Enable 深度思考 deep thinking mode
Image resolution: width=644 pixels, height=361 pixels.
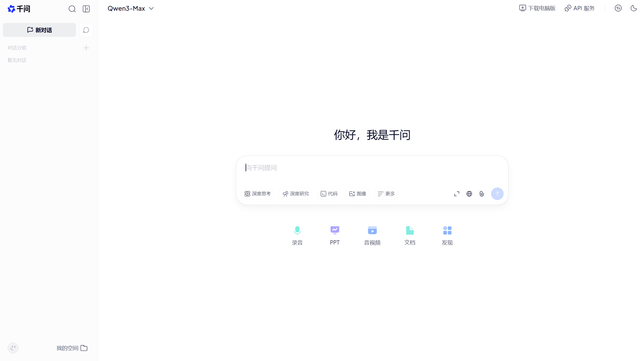tap(258, 194)
